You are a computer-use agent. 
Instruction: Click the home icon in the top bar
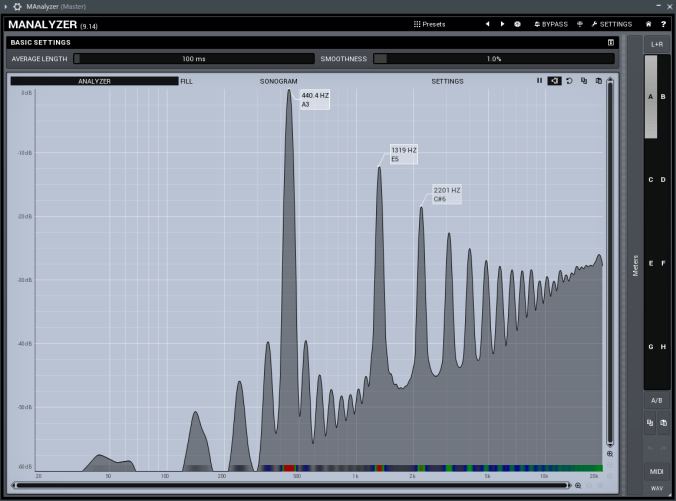649,23
